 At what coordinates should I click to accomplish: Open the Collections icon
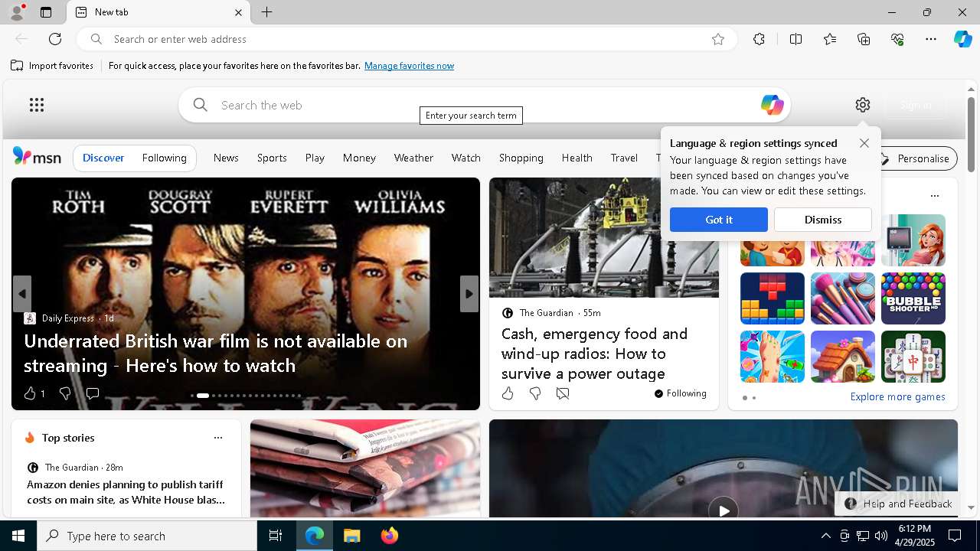864,39
